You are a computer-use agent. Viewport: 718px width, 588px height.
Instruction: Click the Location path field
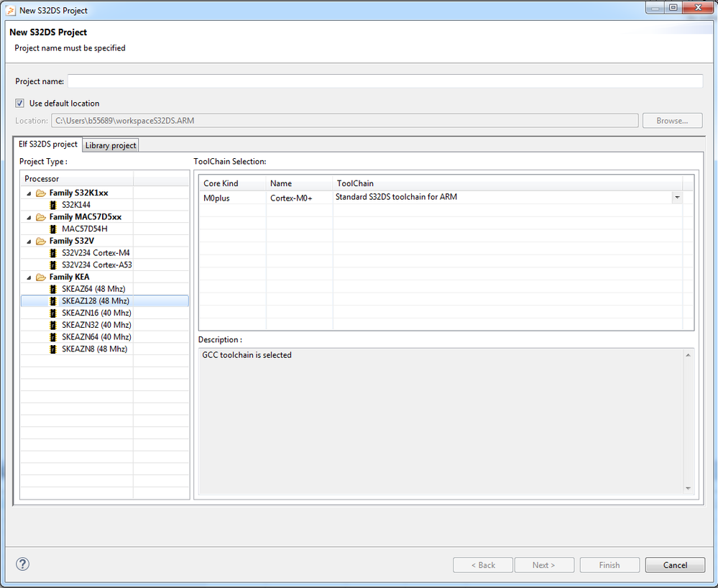pos(344,121)
